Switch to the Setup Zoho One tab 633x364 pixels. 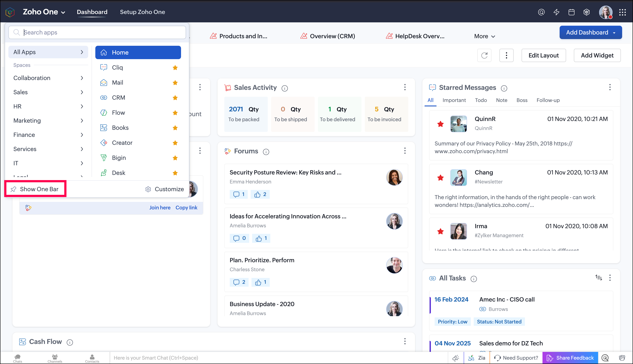142,12
